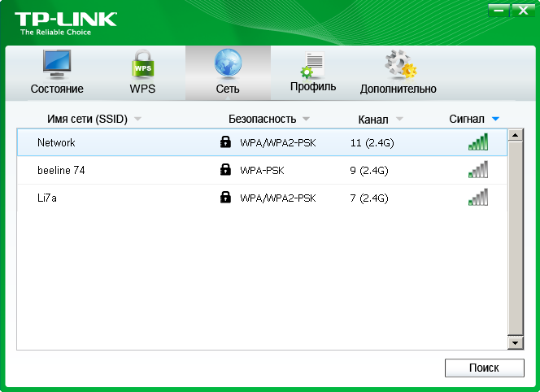Switch to the Состояние tab label

tap(57, 89)
